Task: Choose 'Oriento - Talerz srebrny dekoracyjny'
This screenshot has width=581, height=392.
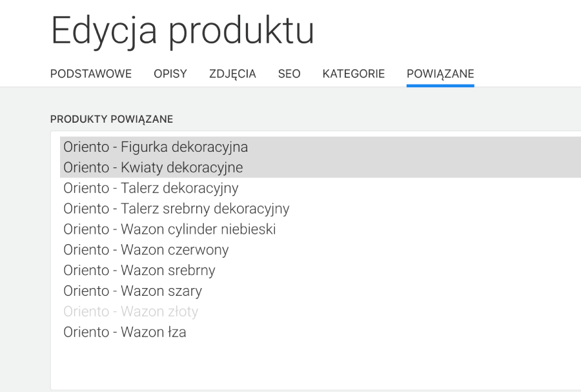Action: [176, 209]
